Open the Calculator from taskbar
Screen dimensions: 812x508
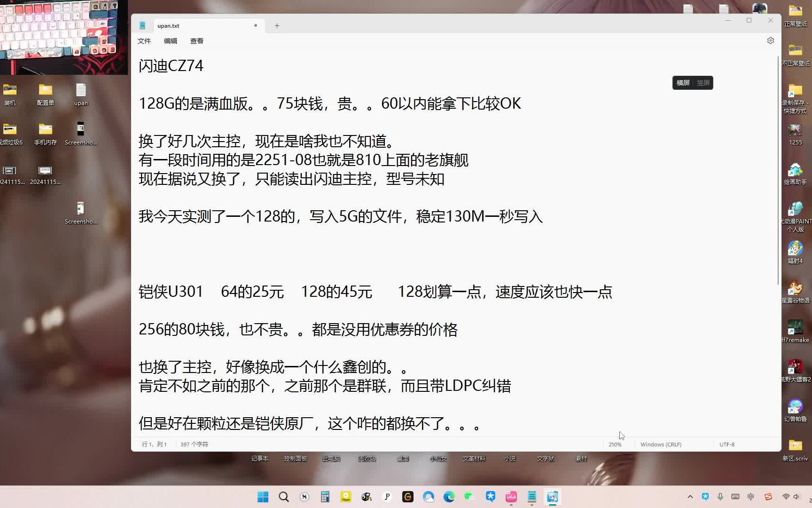(325, 497)
